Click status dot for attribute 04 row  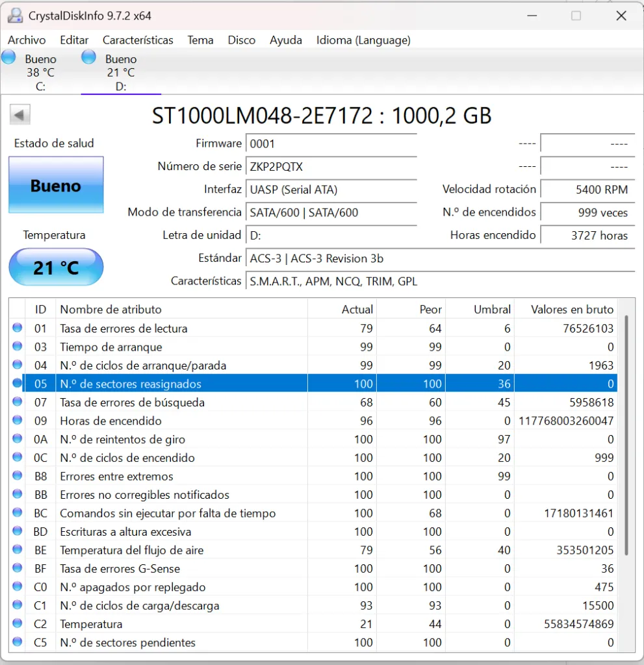[18, 365]
